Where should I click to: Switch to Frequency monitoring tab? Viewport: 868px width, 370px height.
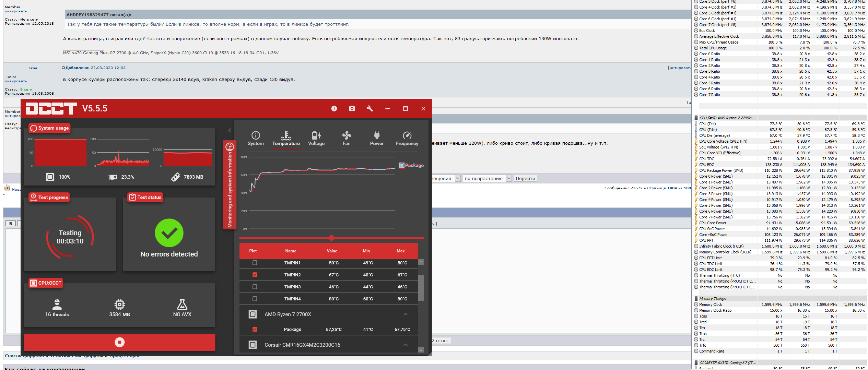(407, 139)
